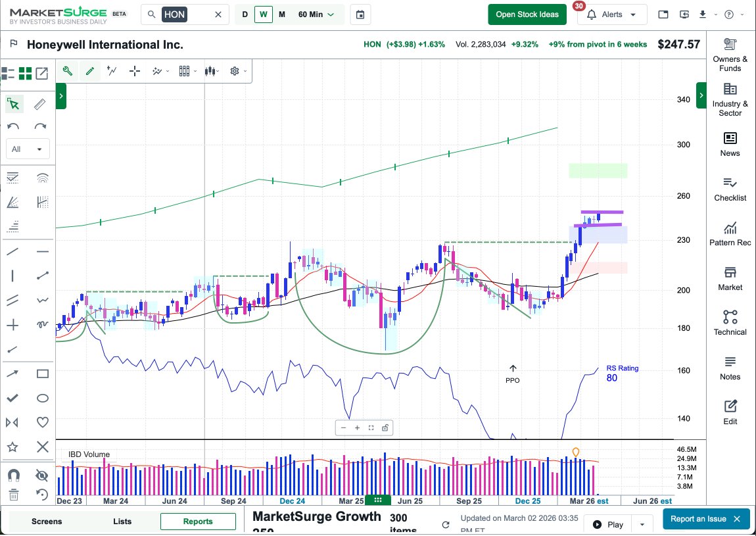Expand the All drawings filter dropdown
Screen dimensions: 756x536
pyautogui.click(x=28, y=149)
